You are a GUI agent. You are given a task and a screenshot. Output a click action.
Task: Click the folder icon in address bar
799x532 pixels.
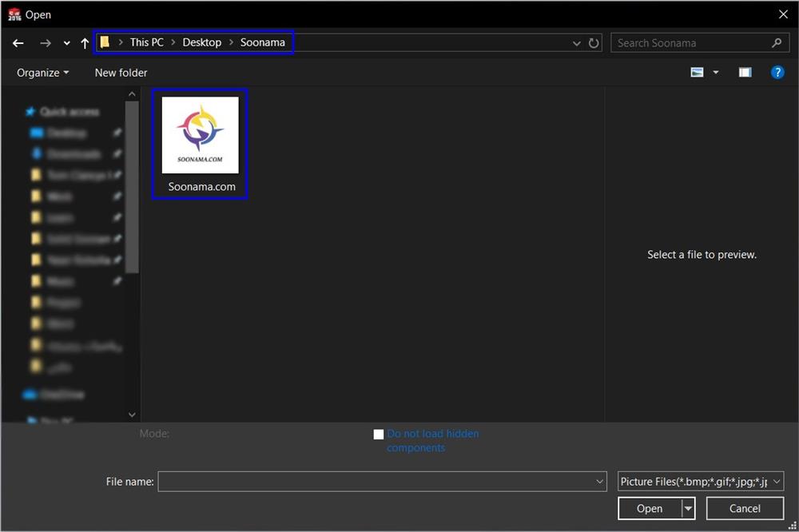105,42
